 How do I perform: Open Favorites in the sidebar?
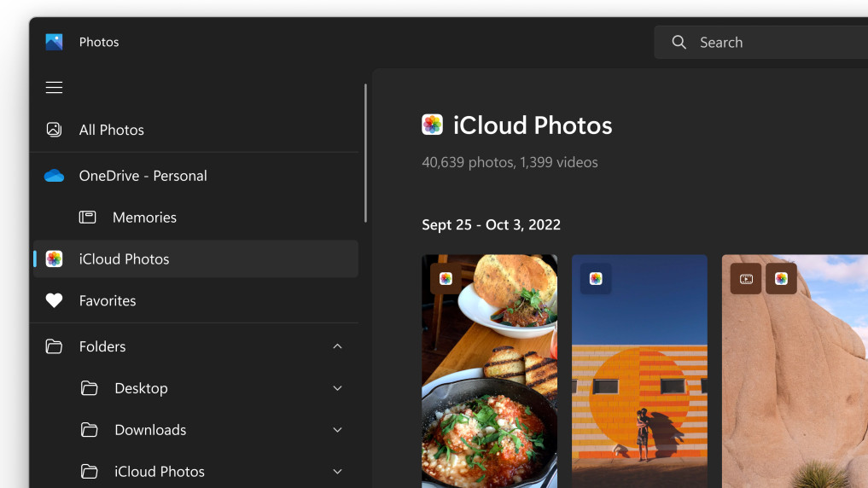click(x=195, y=300)
